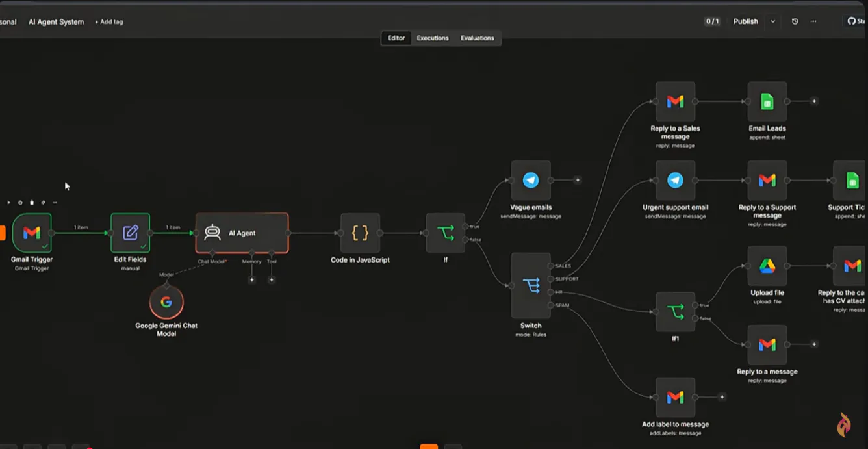Open more options dots above Gmail Trigger
Viewport: 868px width, 449px height.
point(55,203)
